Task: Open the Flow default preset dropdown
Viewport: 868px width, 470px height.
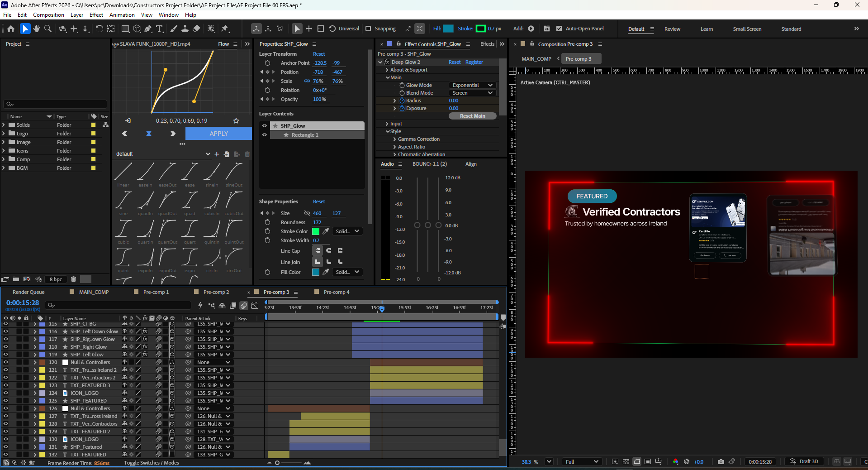Action: tap(163, 154)
